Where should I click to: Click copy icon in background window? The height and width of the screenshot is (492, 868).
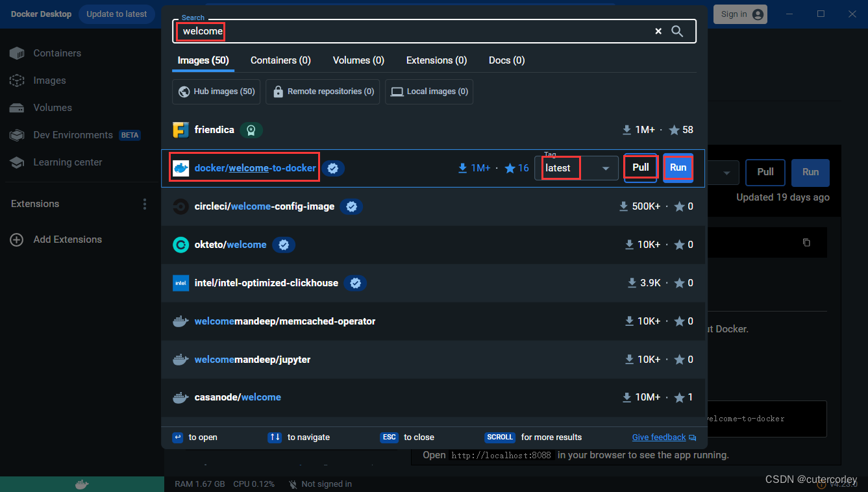(806, 242)
